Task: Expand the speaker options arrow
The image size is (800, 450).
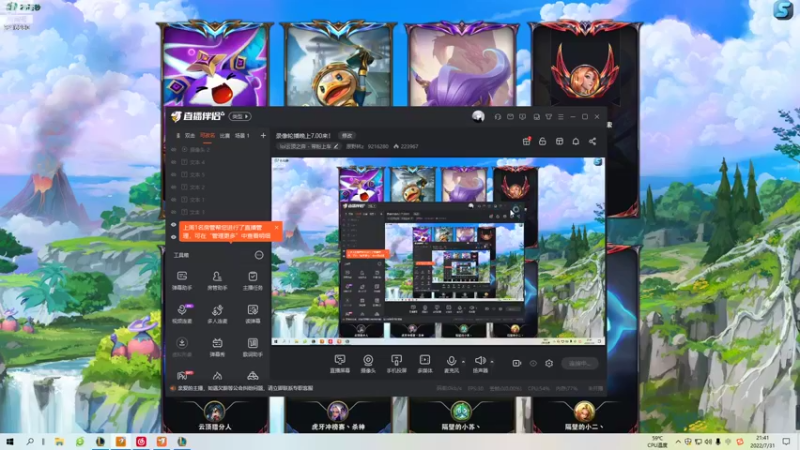Action: coord(492,362)
